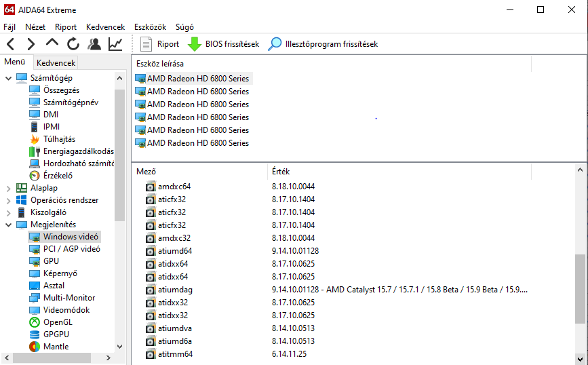
Task: Click the Mező column header
Action: pyautogui.click(x=146, y=172)
